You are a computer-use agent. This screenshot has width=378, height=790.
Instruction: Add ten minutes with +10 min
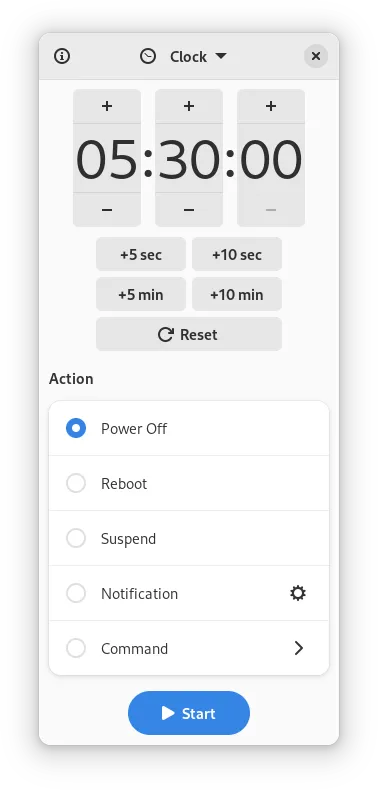tap(237, 294)
